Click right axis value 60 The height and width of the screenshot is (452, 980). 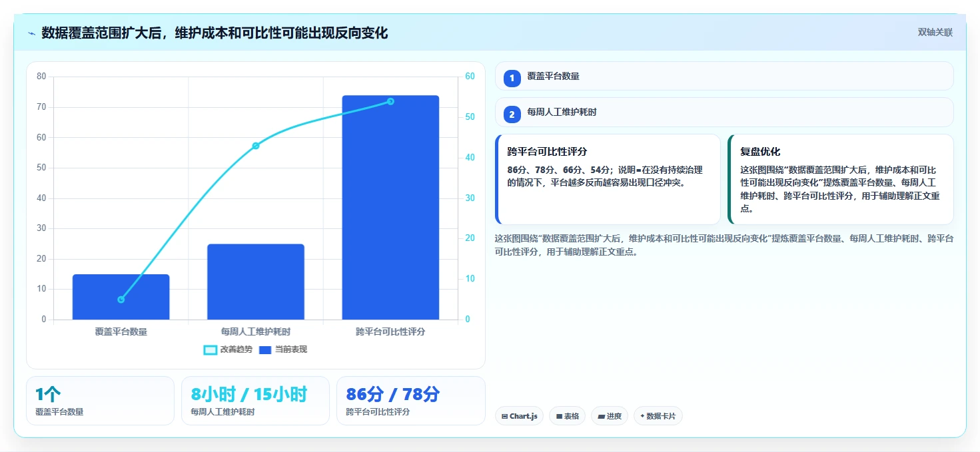(x=470, y=77)
